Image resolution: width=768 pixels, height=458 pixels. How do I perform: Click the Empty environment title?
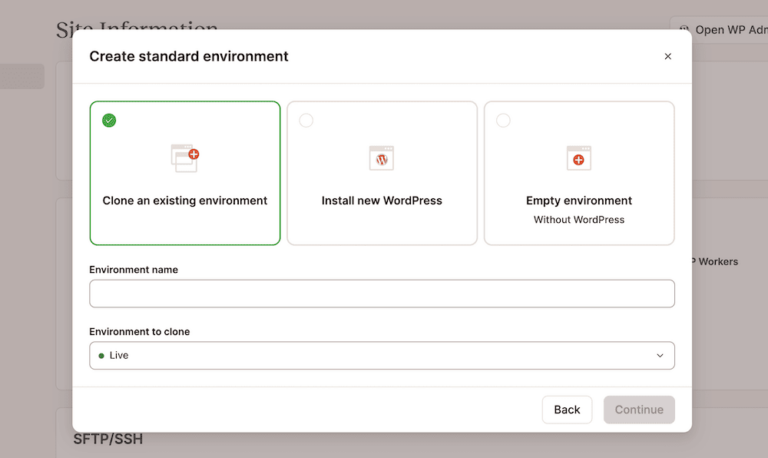pos(579,200)
